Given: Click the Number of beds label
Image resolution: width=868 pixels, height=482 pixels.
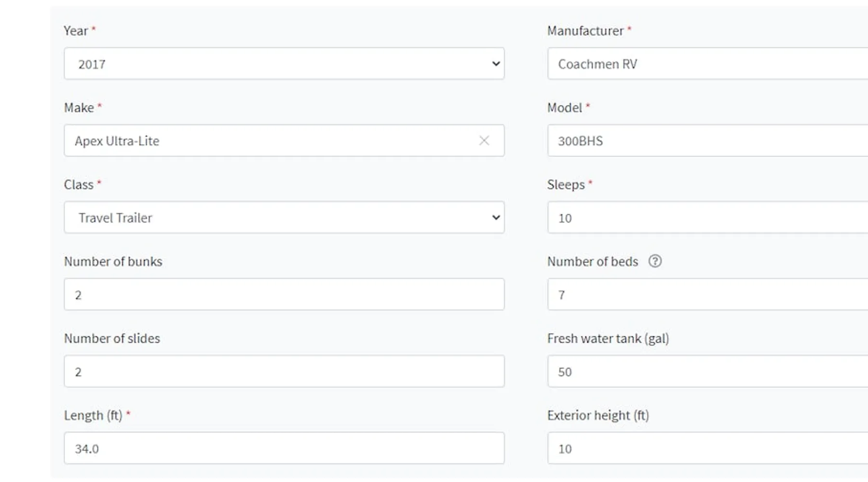Looking at the screenshot, I should pyautogui.click(x=593, y=261).
